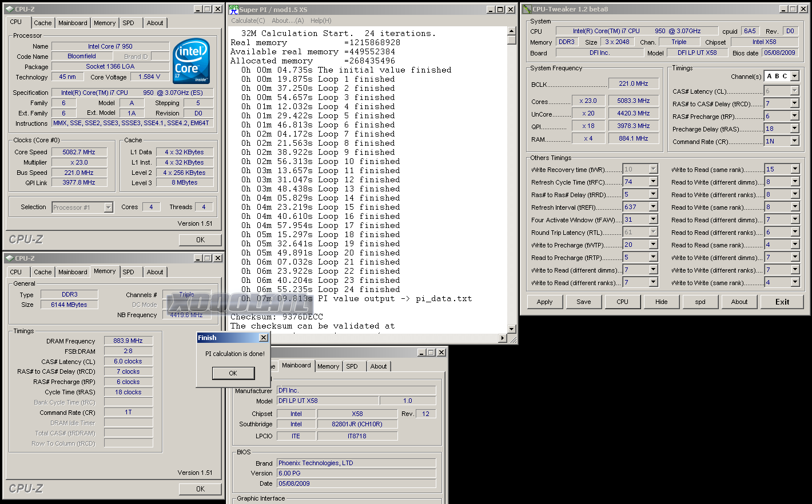Expand the Precharge Delay (tRAS) dropdown
This screenshot has height=504, width=812.
coord(794,129)
